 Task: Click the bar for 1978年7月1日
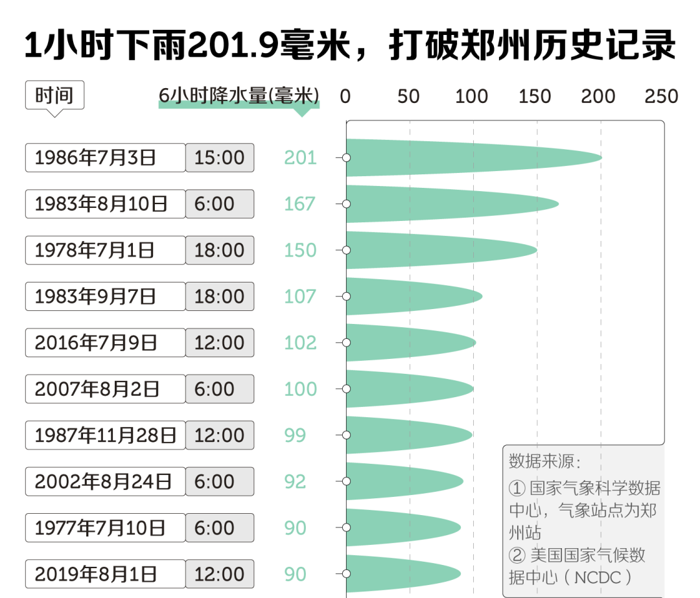(442, 250)
